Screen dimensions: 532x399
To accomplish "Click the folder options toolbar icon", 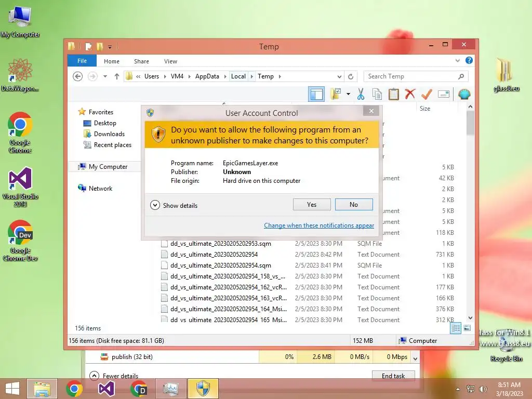I will (x=336, y=94).
